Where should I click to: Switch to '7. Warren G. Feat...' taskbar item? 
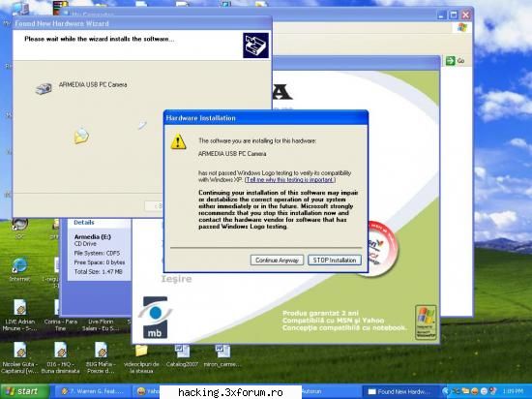pyautogui.click(x=92, y=391)
